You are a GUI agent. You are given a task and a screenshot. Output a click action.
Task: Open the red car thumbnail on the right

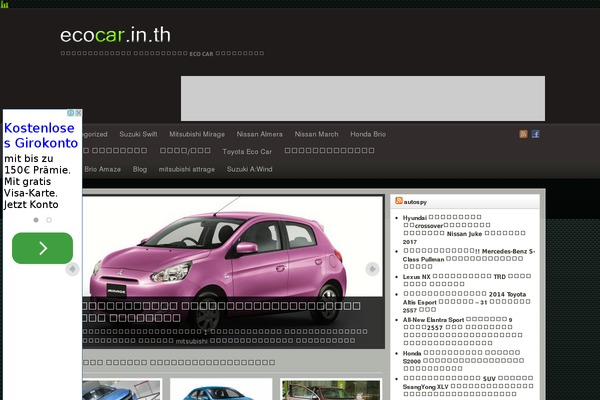[x=331, y=389]
